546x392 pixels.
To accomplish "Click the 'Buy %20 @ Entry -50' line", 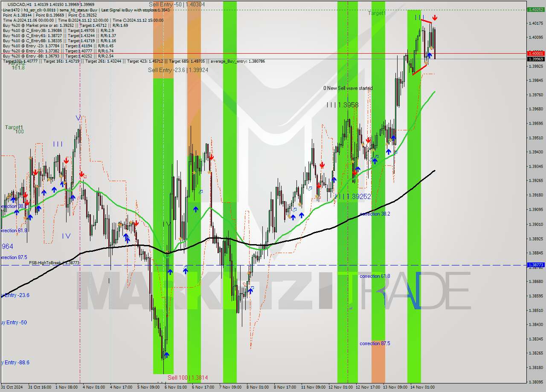I will click(58, 51).
